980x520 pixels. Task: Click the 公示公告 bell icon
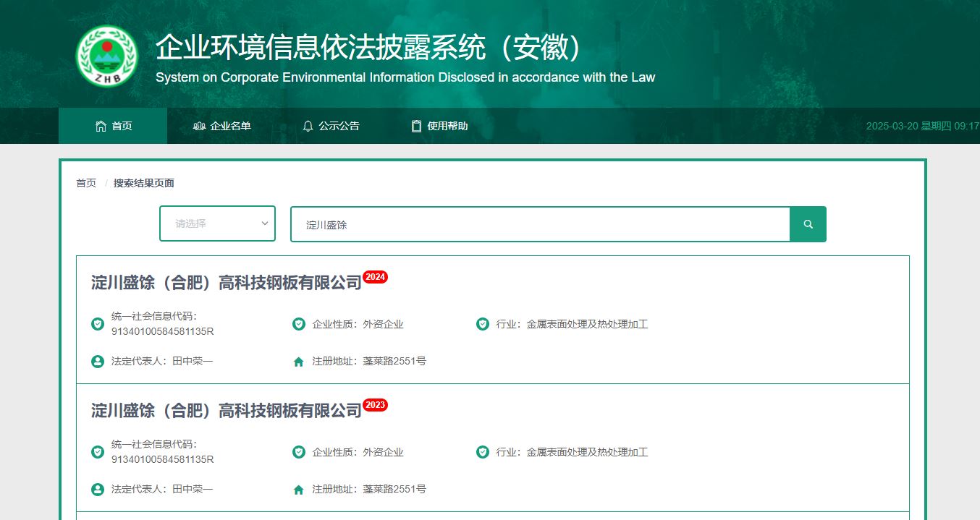point(309,125)
